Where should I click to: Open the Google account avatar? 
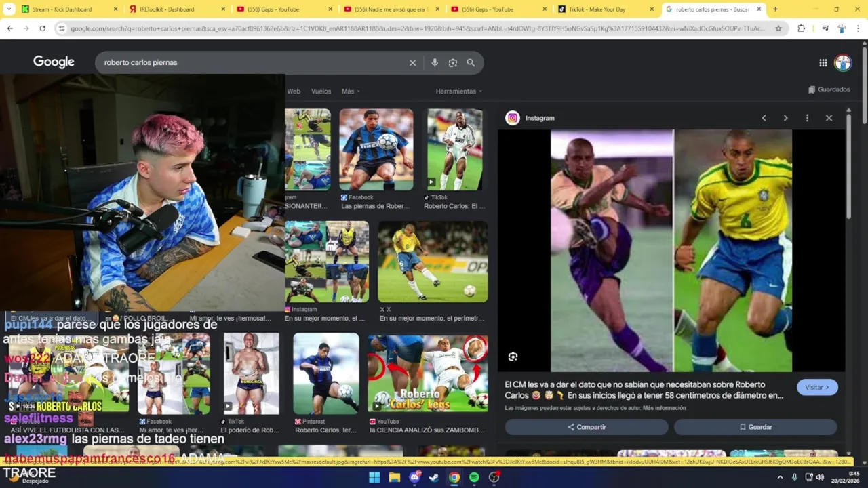coord(843,62)
